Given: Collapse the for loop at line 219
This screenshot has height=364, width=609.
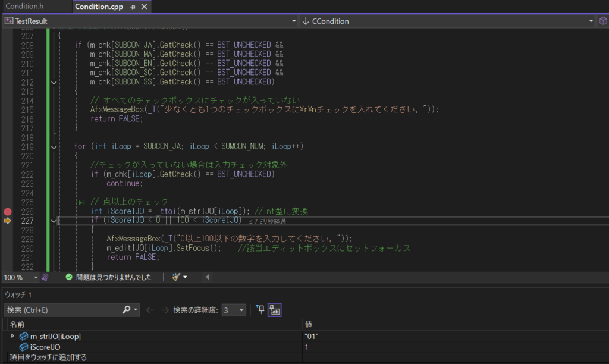Looking at the screenshot, I should tap(54, 147).
